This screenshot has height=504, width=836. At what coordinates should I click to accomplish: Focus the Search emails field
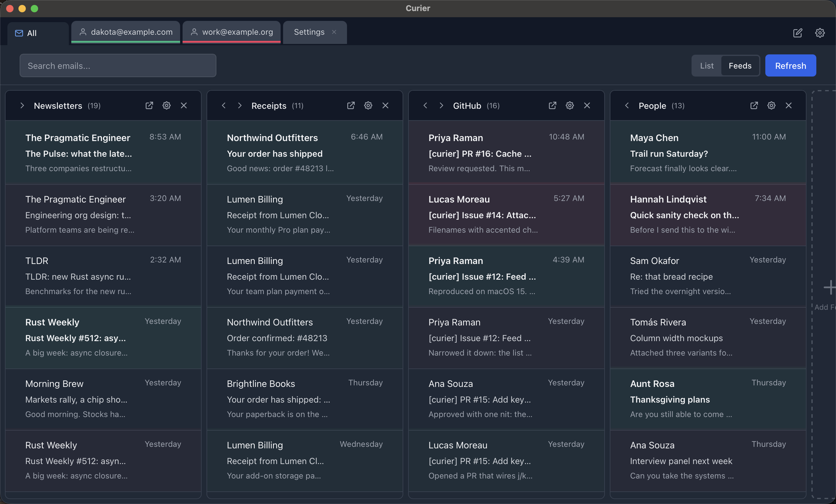pos(118,66)
